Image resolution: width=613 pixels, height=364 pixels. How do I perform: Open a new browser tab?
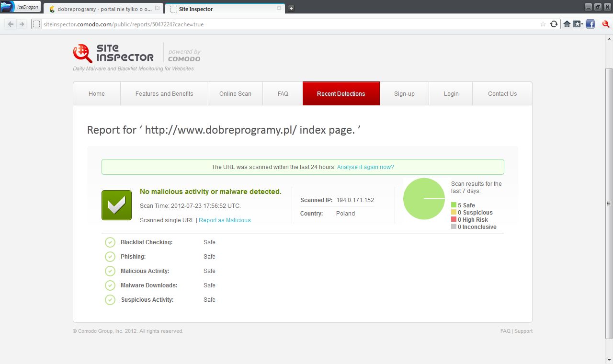click(291, 9)
